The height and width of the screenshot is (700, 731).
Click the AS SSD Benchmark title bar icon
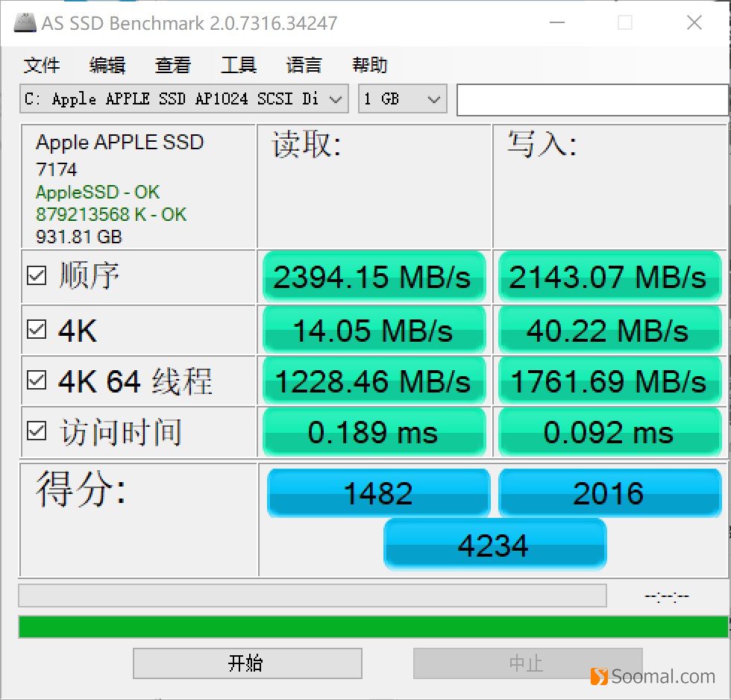pyautogui.click(x=25, y=23)
